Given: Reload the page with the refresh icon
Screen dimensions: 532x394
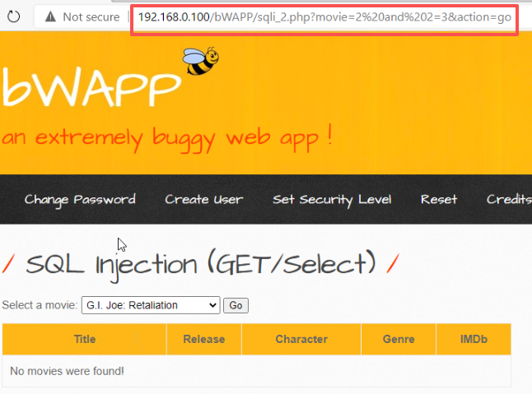Looking at the screenshot, I should pyautogui.click(x=13, y=16).
